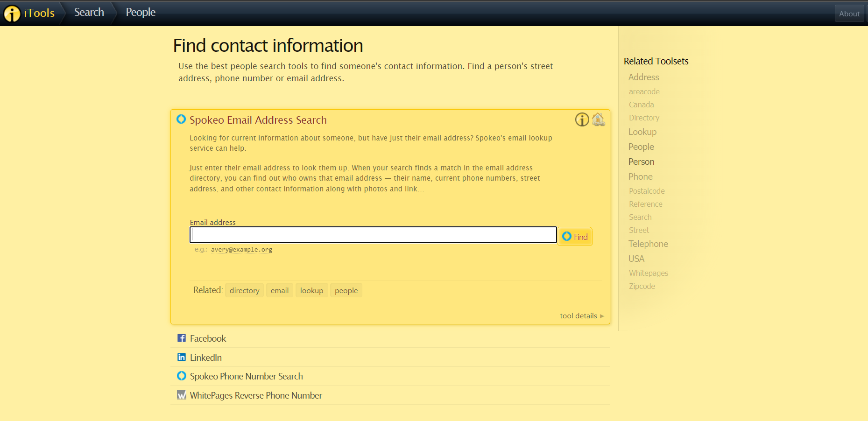Select the lookup related tag
Viewport: 868px width, 421px height.
pos(311,290)
